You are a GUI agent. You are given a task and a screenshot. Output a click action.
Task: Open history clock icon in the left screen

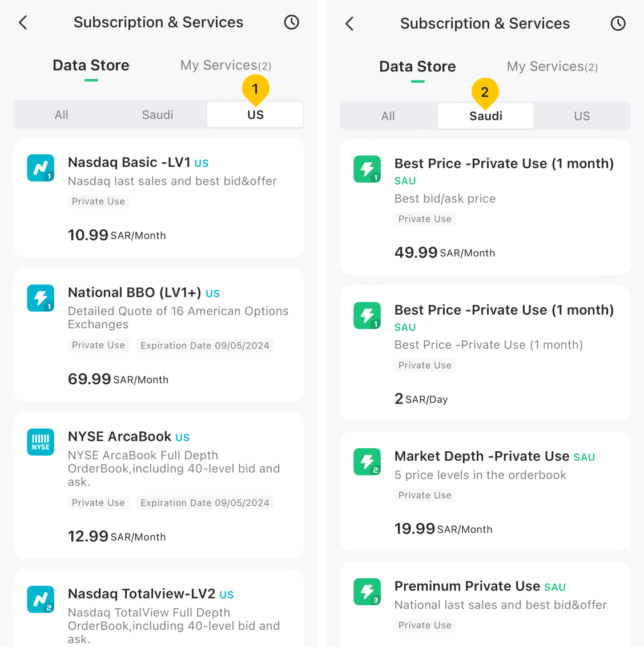click(x=291, y=22)
